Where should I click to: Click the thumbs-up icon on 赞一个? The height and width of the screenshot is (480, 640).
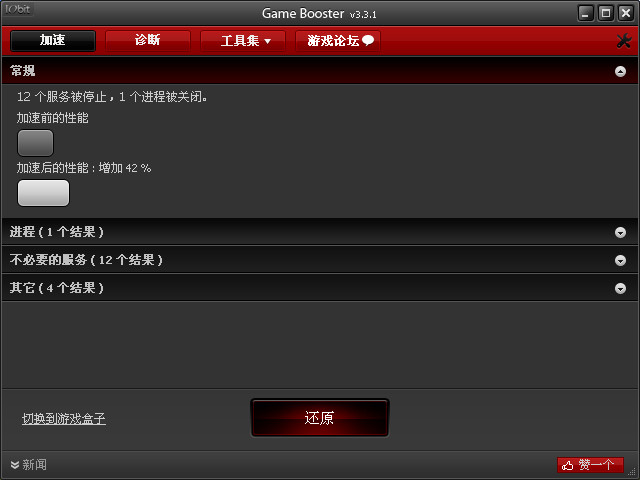tap(567, 465)
